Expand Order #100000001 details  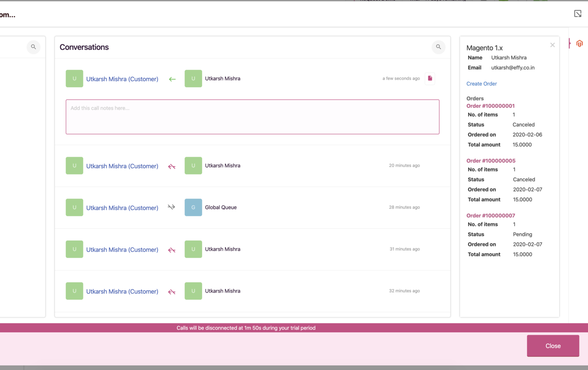pyautogui.click(x=490, y=106)
